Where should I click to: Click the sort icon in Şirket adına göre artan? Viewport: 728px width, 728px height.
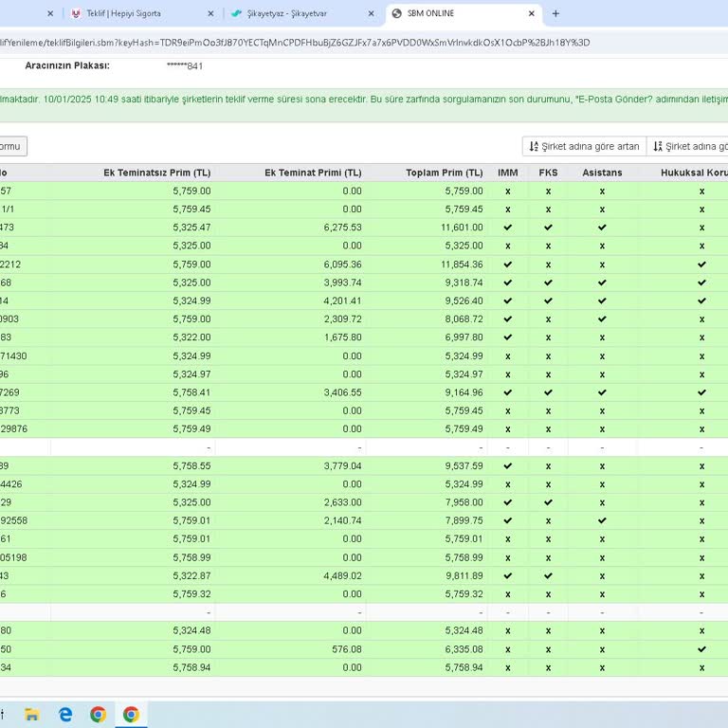coord(534,146)
